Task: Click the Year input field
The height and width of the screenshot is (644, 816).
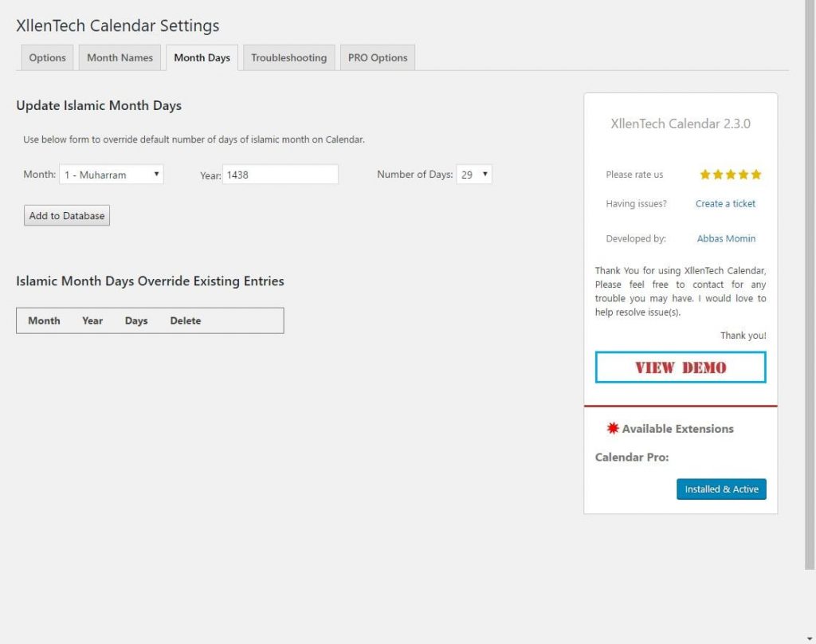Action: click(280, 175)
